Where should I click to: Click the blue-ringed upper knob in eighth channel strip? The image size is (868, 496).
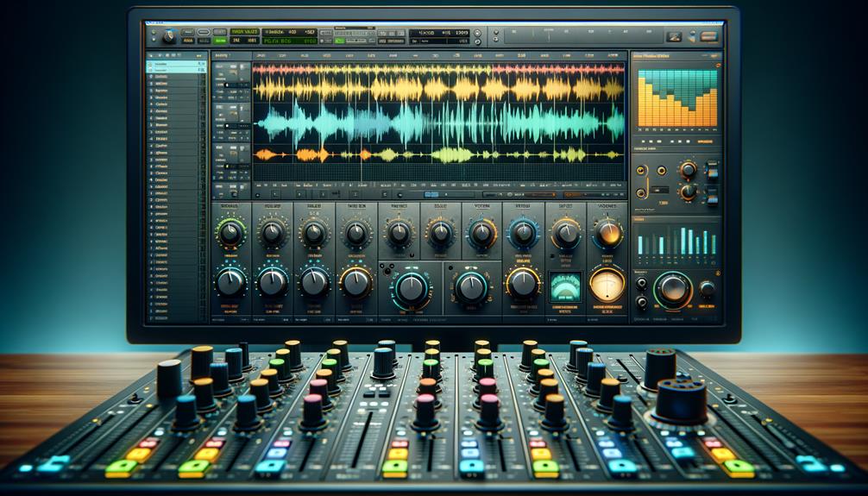(x=523, y=233)
